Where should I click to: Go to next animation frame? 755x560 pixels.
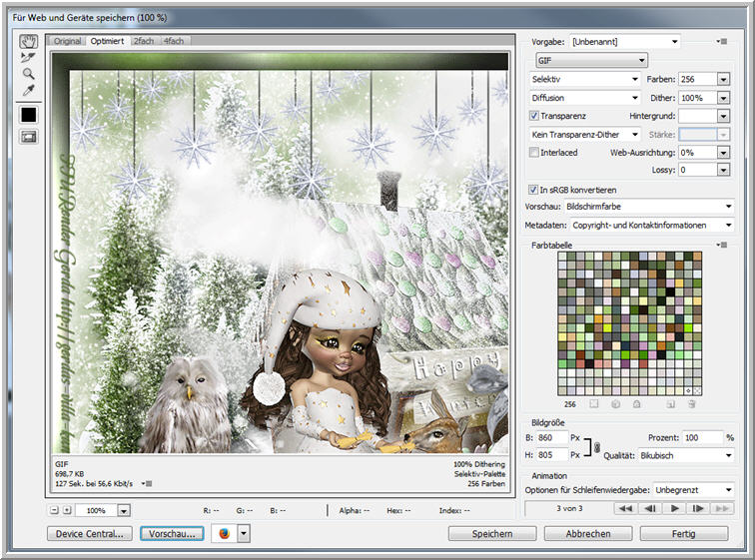click(x=698, y=508)
